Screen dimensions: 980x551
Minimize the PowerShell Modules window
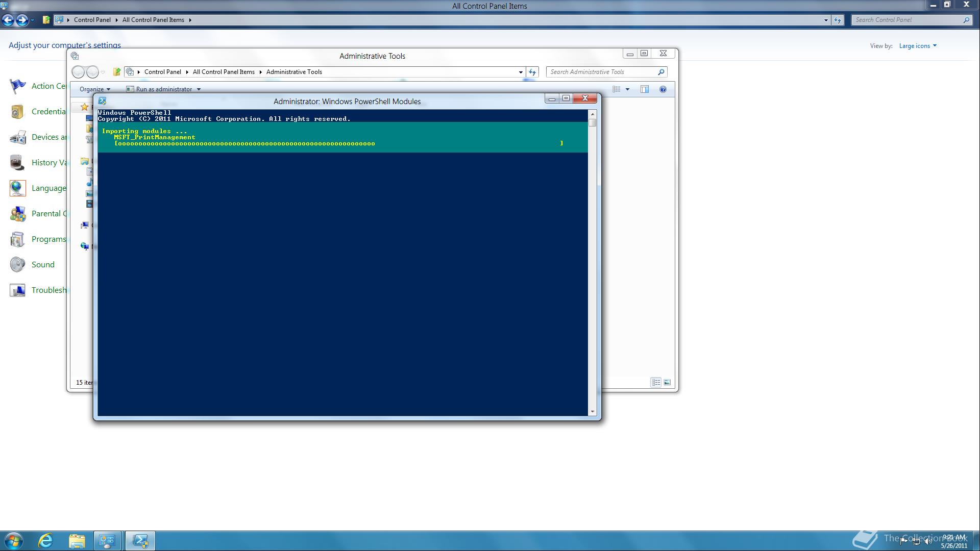pos(552,98)
